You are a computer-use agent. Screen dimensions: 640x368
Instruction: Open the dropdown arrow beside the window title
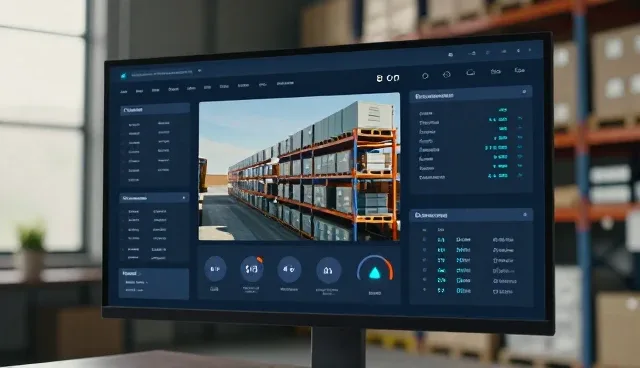click(x=200, y=71)
